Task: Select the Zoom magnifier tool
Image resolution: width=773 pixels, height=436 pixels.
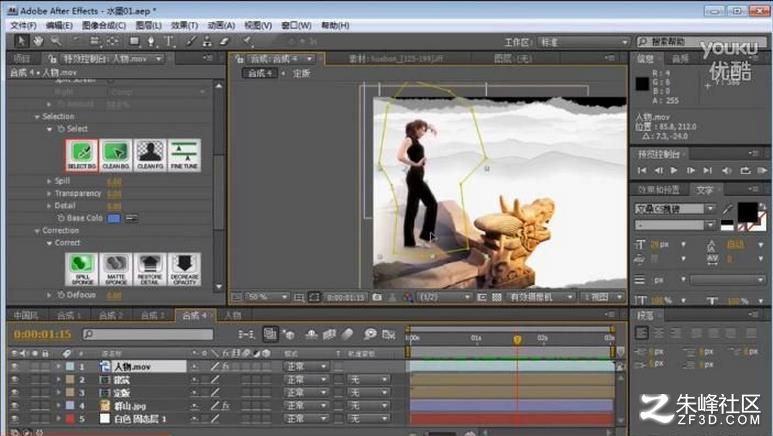Action: click(56, 41)
